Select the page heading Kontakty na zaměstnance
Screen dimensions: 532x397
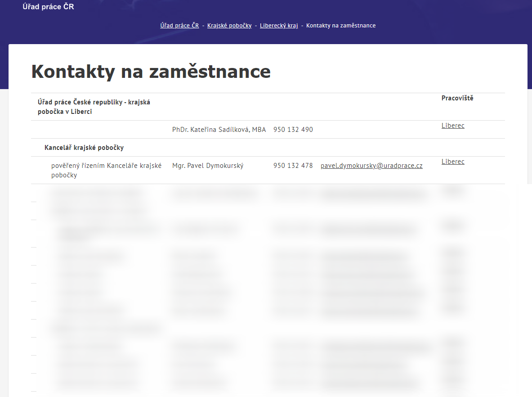151,72
